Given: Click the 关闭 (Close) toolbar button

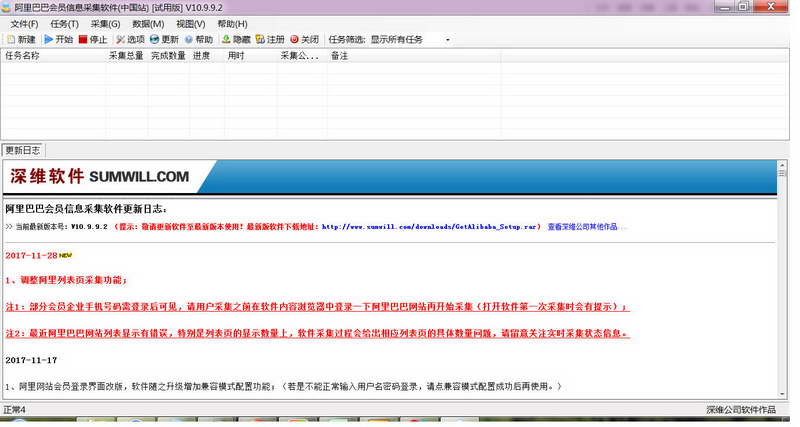Looking at the screenshot, I should [304, 39].
